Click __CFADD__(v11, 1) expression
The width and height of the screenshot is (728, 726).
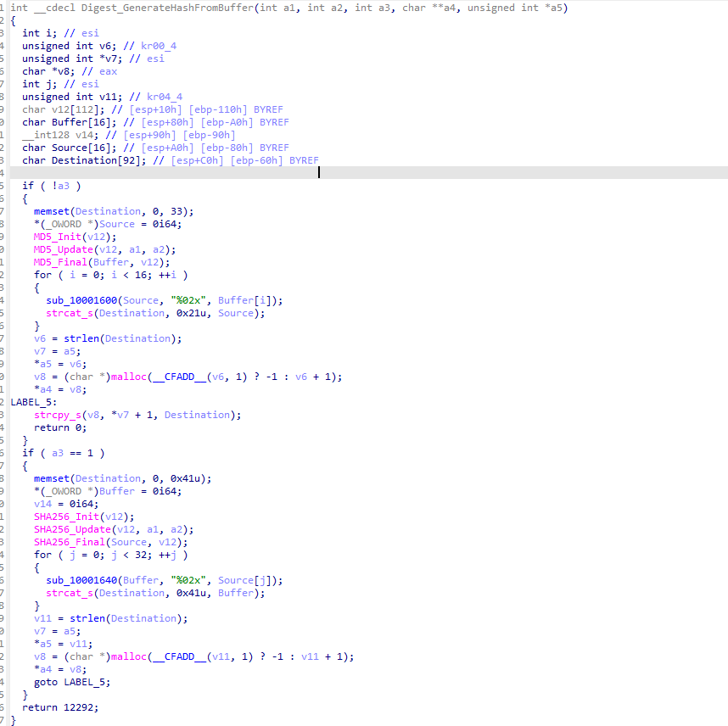(x=203, y=656)
